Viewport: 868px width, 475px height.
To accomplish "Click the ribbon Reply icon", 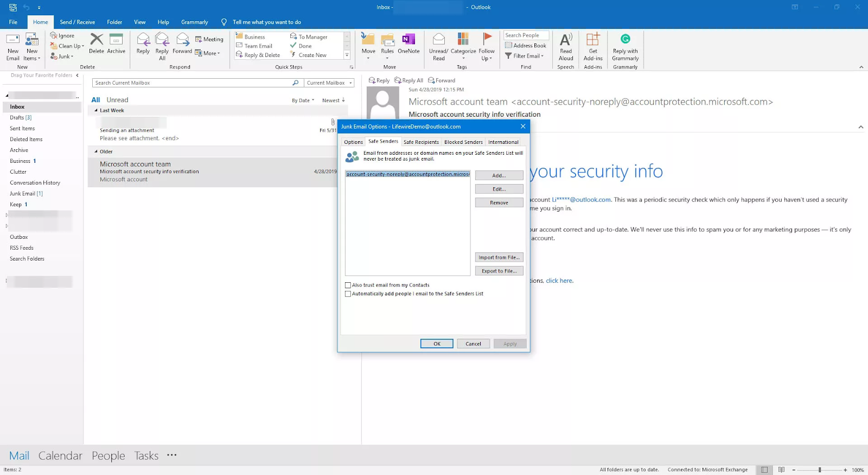I will (x=143, y=39).
